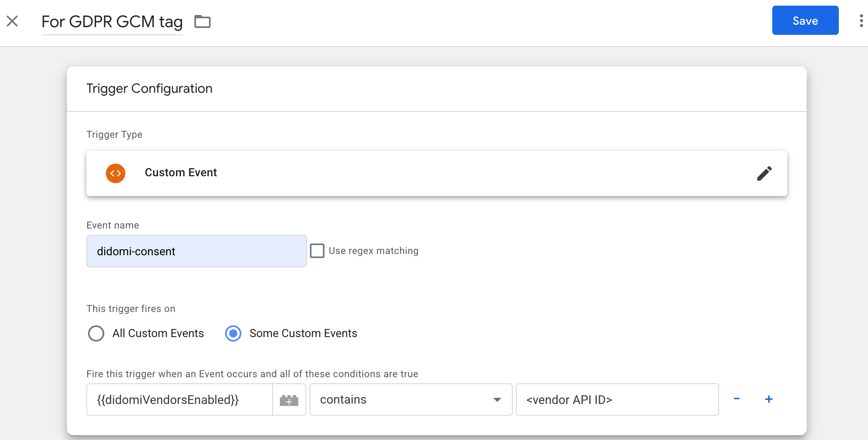
Task: Select the All Custom Events radio button
Action: click(x=96, y=333)
